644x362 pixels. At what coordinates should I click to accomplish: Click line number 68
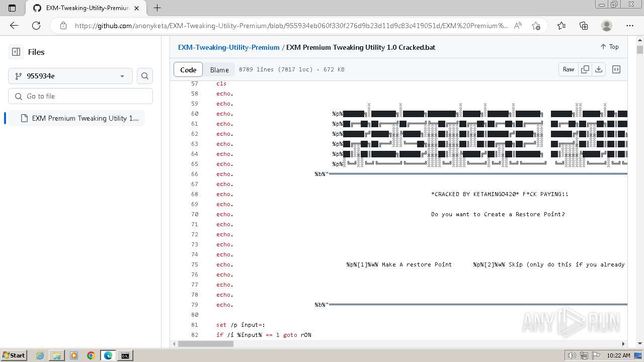click(x=194, y=194)
